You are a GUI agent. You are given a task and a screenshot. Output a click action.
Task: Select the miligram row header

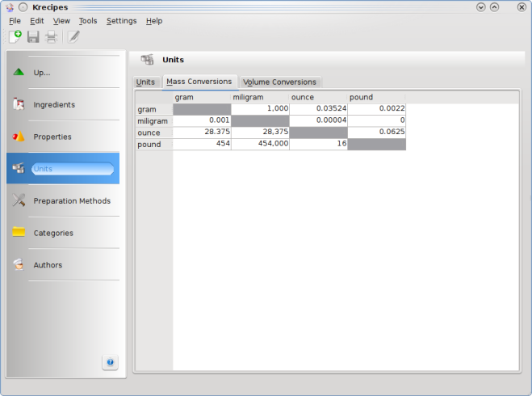pyautogui.click(x=154, y=121)
